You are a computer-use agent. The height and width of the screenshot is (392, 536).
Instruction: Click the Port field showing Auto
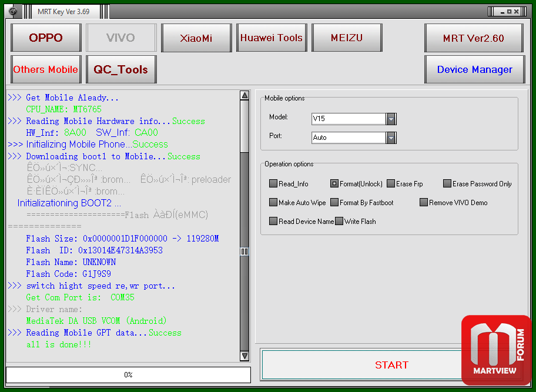tap(349, 138)
